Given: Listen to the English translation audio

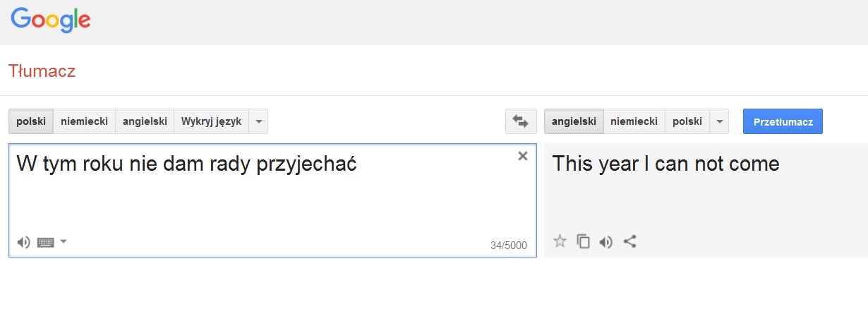Looking at the screenshot, I should pyautogui.click(x=606, y=242).
